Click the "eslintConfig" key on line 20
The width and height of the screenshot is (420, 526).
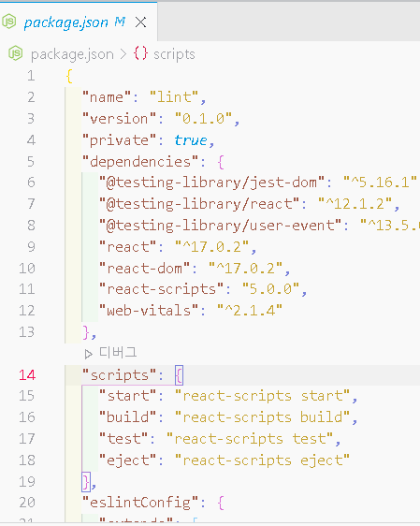pyautogui.click(x=140, y=503)
